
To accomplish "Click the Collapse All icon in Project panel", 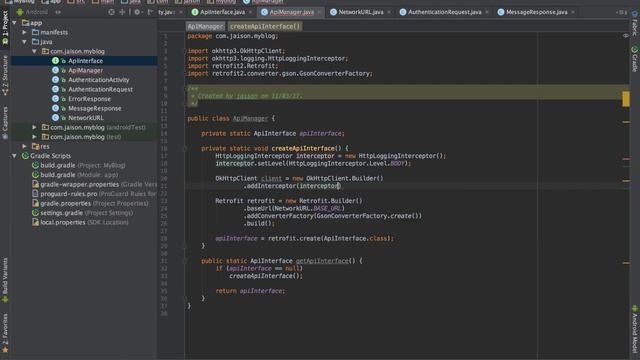I will [x=122, y=12].
